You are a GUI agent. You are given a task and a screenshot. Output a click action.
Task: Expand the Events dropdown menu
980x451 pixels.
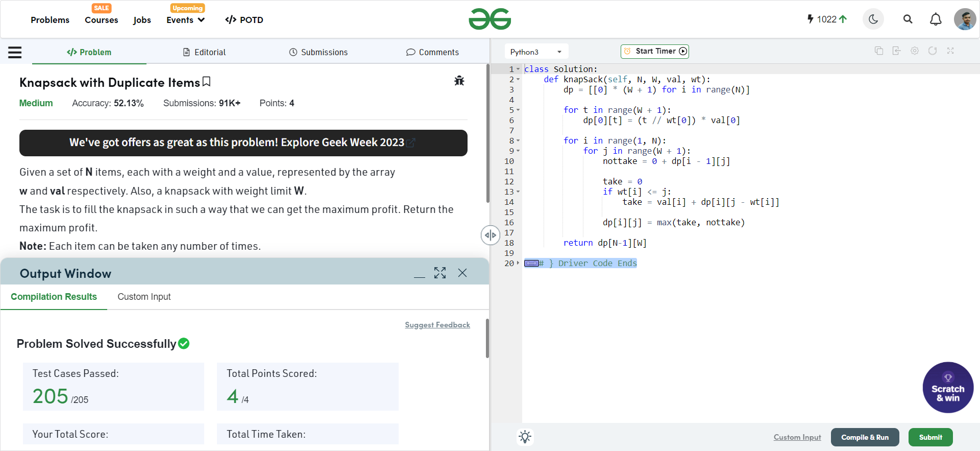pyautogui.click(x=186, y=20)
